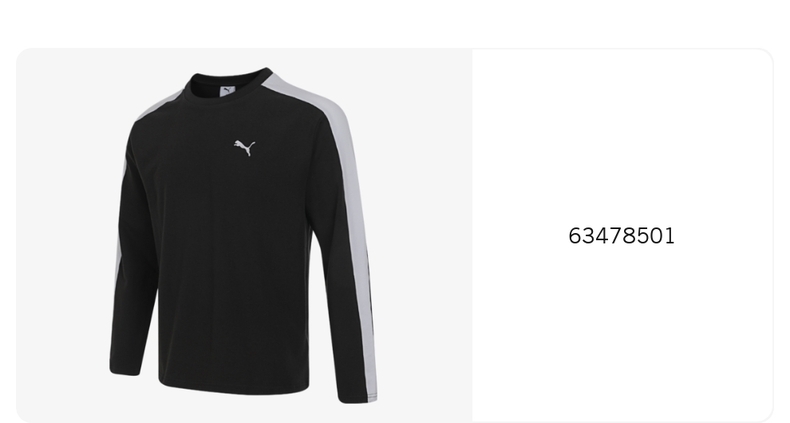The height and width of the screenshot is (423, 790).
Task: Click the gray background right of the shirt
Action: coord(426,235)
